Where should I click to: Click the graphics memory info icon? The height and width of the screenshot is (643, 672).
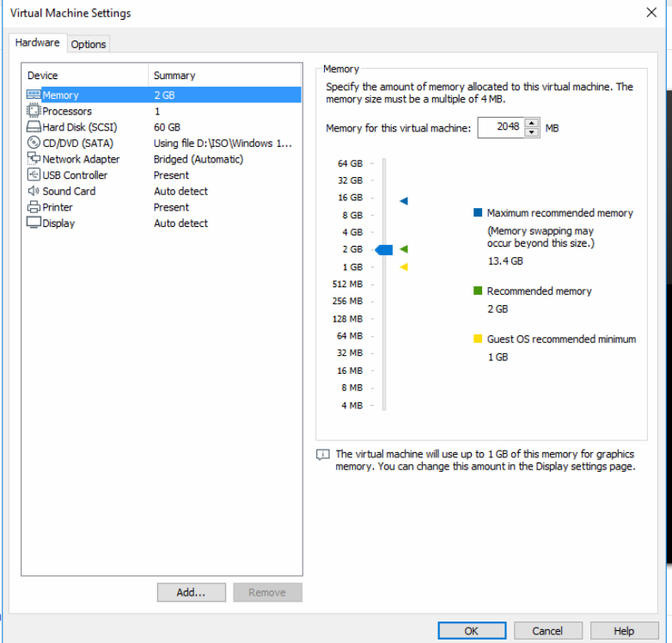[x=323, y=455]
